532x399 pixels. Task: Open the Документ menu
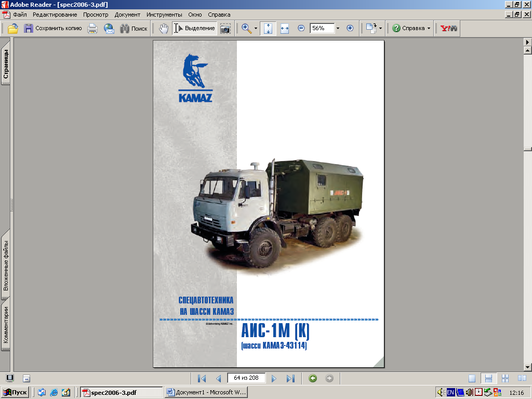(x=127, y=15)
